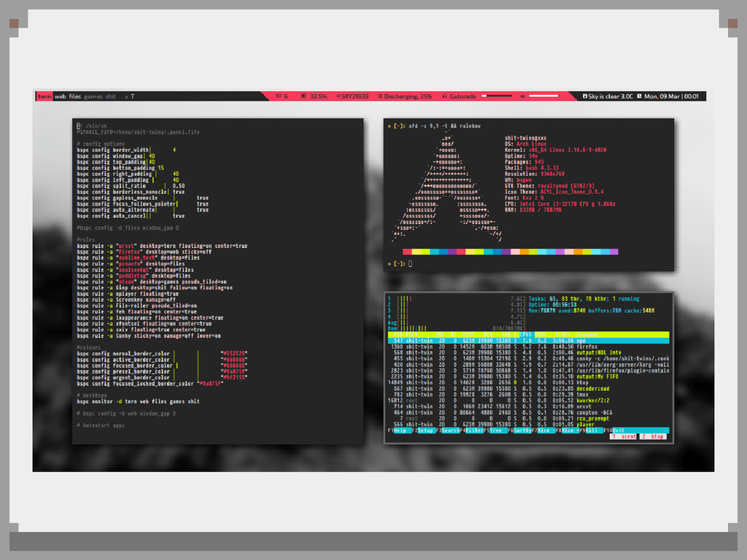Select the tmux tab 1 scrot
The height and width of the screenshot is (560, 747).
coord(624,437)
